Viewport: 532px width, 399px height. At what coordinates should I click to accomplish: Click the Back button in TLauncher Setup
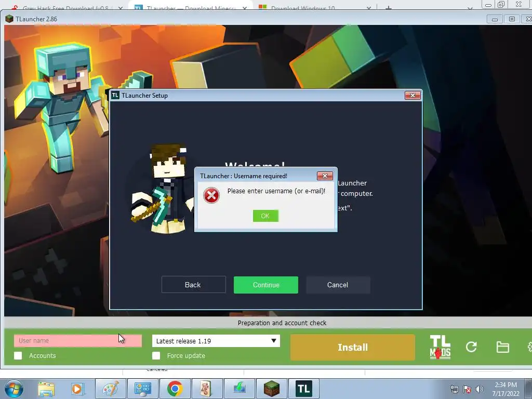pyautogui.click(x=193, y=285)
